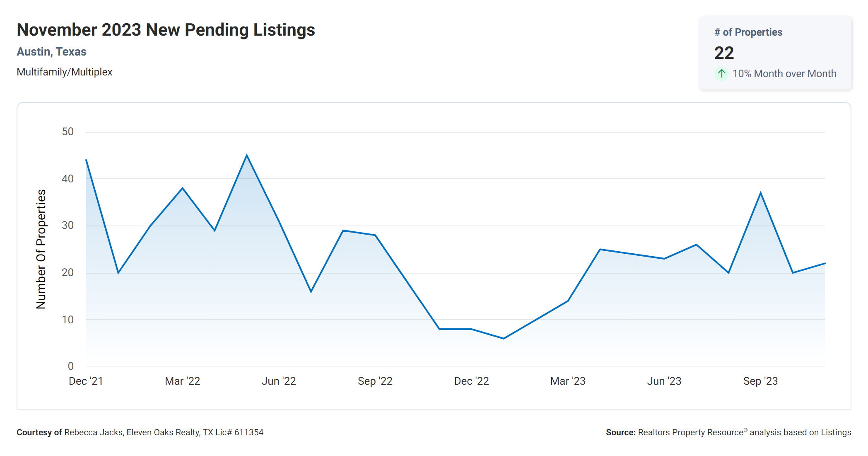Click the Sep '23 x-axis label
868x456 pixels.
(760, 381)
